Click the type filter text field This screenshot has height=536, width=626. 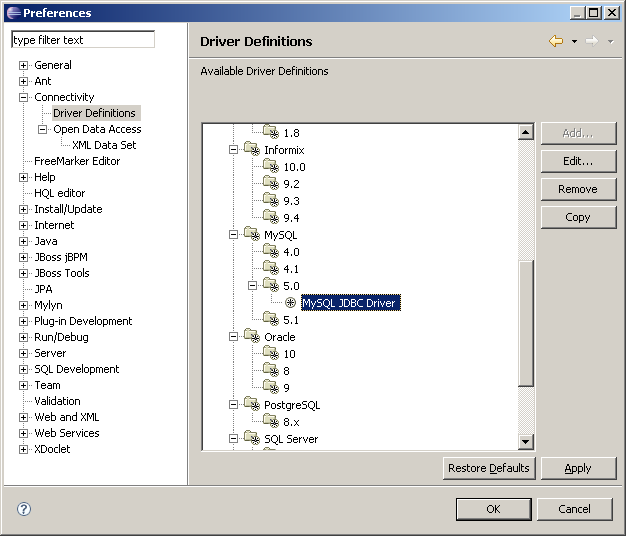pyautogui.click(x=83, y=40)
